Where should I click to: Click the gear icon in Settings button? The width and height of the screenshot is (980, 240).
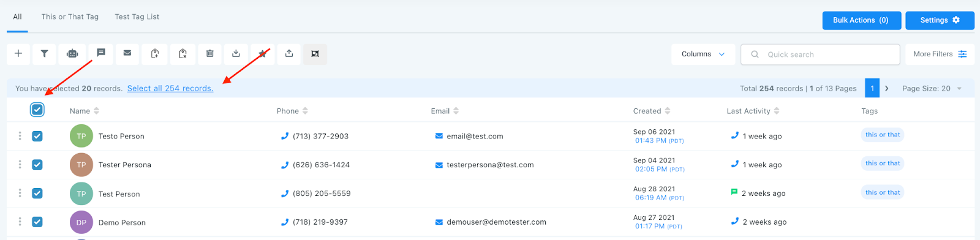coord(956,20)
